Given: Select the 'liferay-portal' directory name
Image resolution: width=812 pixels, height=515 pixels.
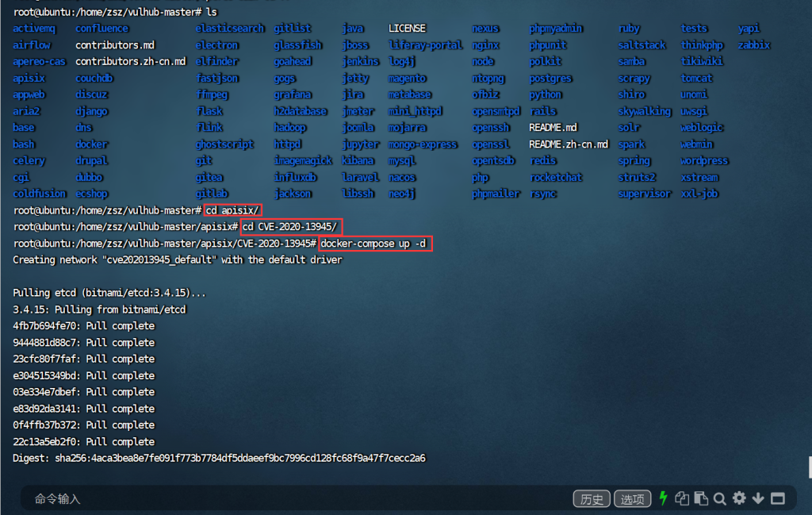Looking at the screenshot, I should (425, 45).
